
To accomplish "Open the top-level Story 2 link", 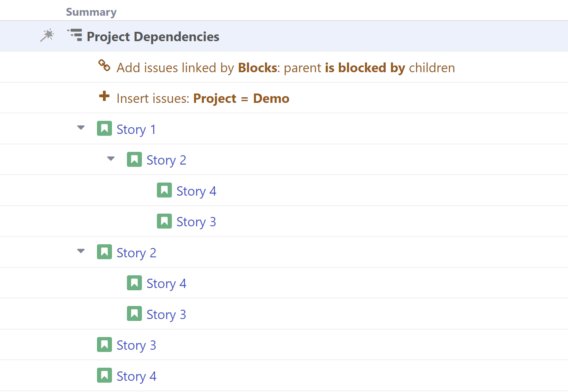I will 136,253.
